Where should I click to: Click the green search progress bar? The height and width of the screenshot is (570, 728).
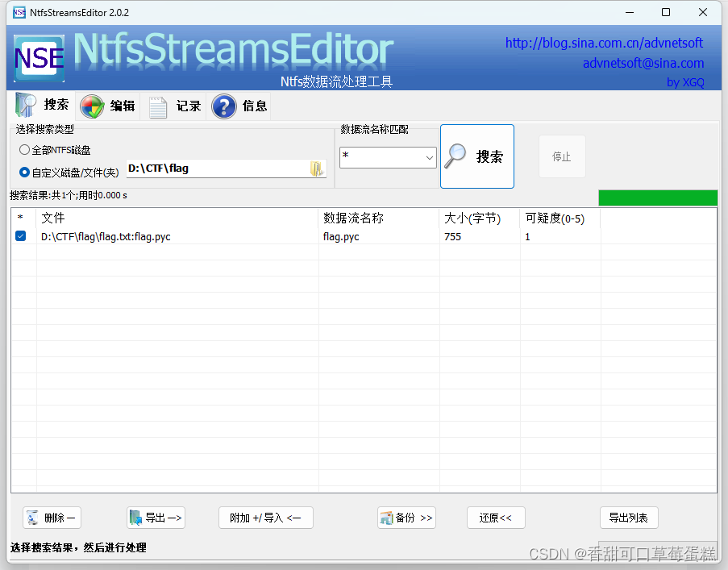click(658, 198)
